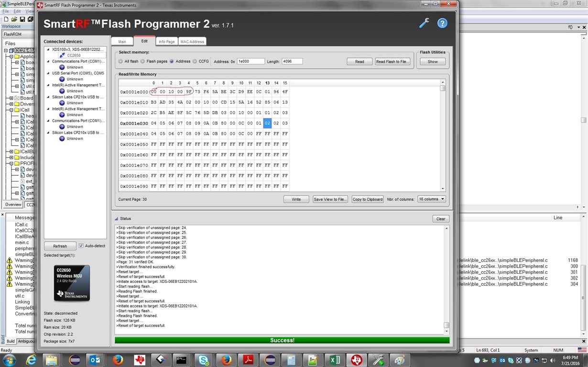Viewport: 588px width, 367px height.
Task: Open the Excel taskbar icon
Action: (335, 360)
